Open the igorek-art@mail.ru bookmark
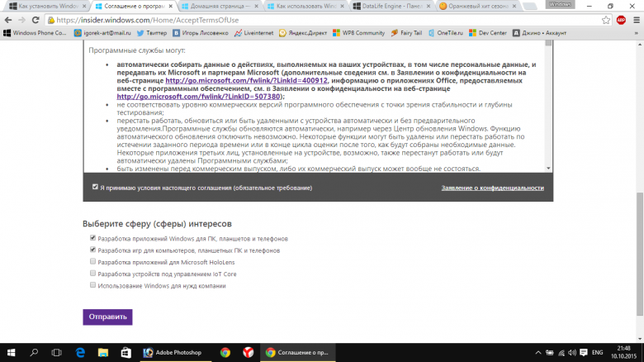 102,33
